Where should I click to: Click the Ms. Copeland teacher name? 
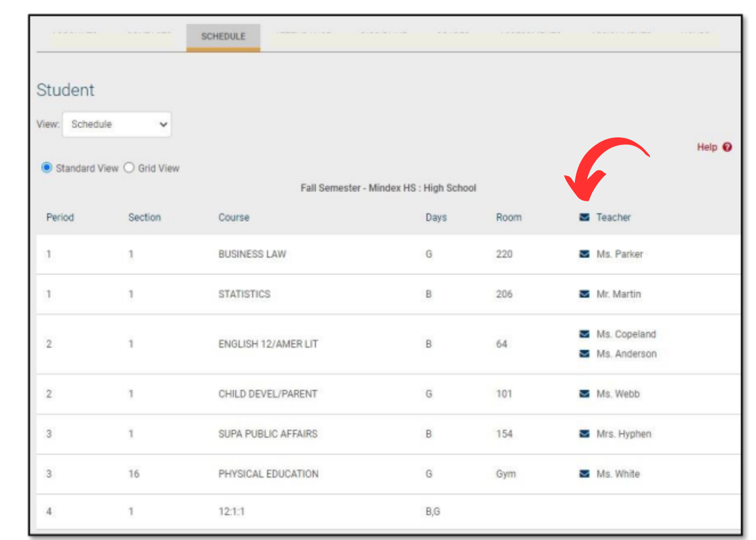coord(626,334)
